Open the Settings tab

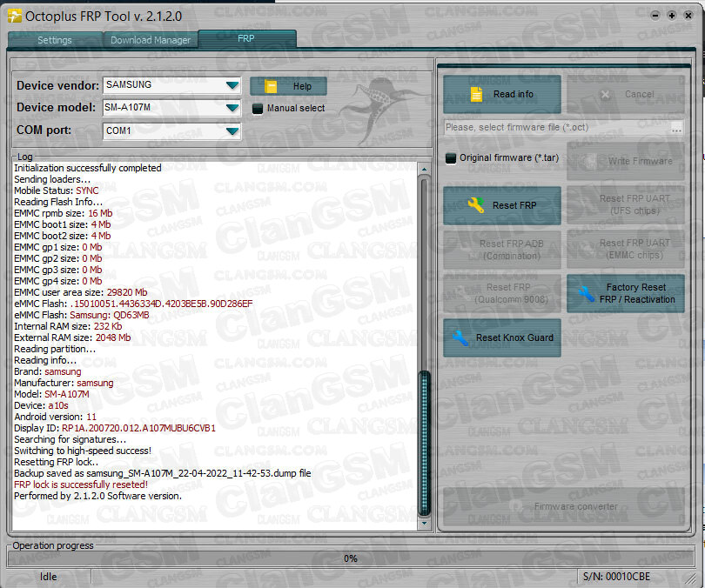[55, 40]
